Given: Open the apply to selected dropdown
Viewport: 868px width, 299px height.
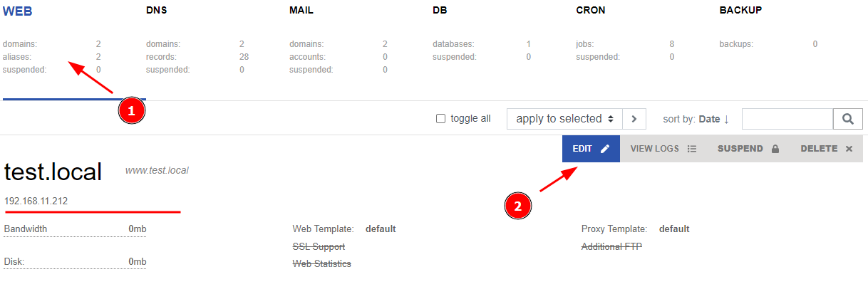Looking at the screenshot, I should (564, 119).
